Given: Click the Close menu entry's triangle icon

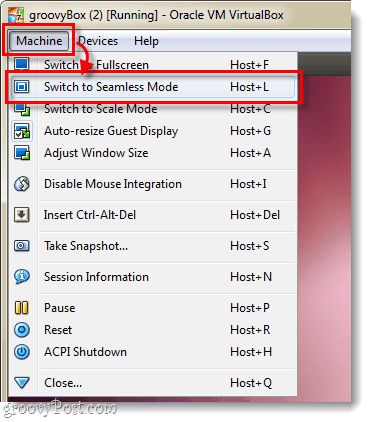Looking at the screenshot, I should point(22,382).
